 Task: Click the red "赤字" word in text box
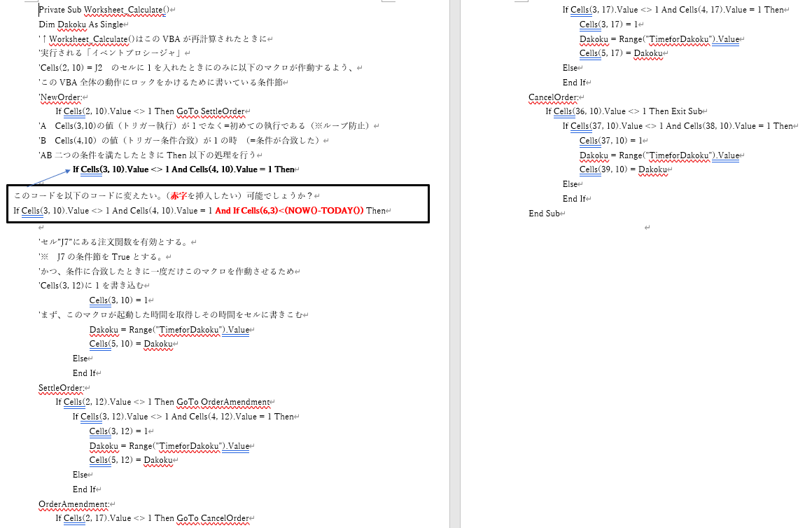coord(180,196)
